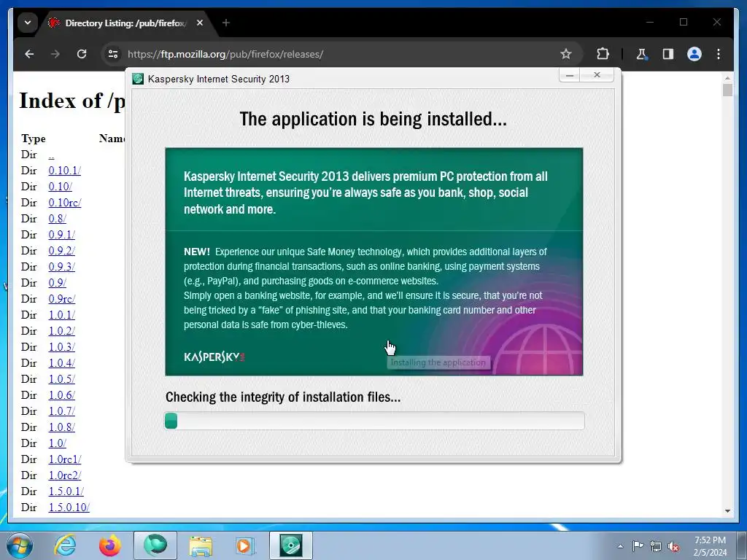
Task: Show hidden tray icons arrow
Action: (x=620, y=546)
